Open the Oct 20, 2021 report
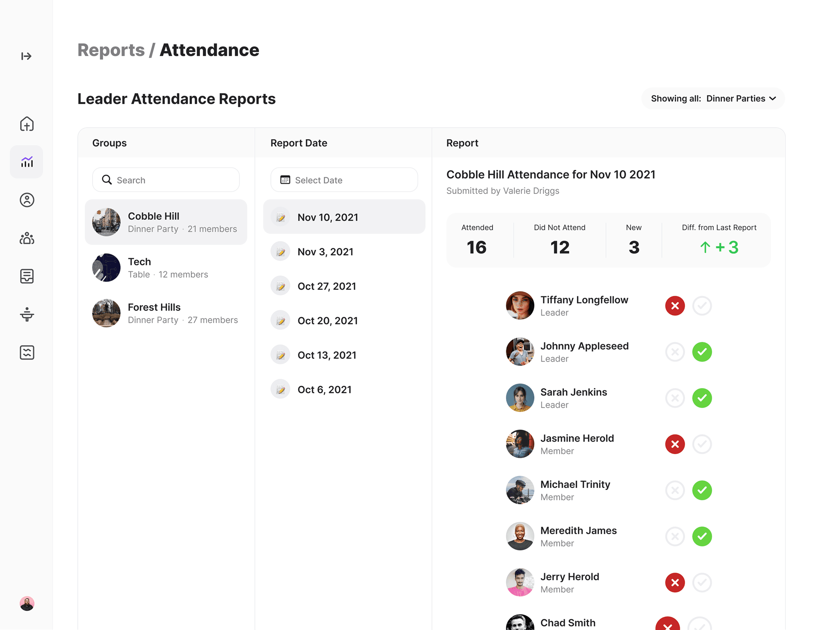This screenshot has height=630, width=840. point(344,320)
